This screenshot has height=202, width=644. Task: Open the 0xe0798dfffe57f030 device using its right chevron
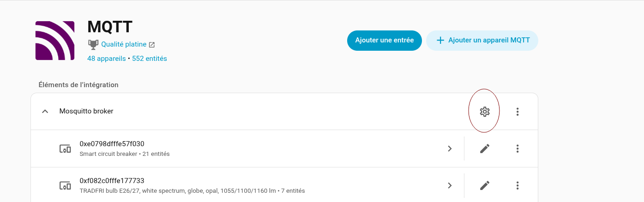click(450, 149)
